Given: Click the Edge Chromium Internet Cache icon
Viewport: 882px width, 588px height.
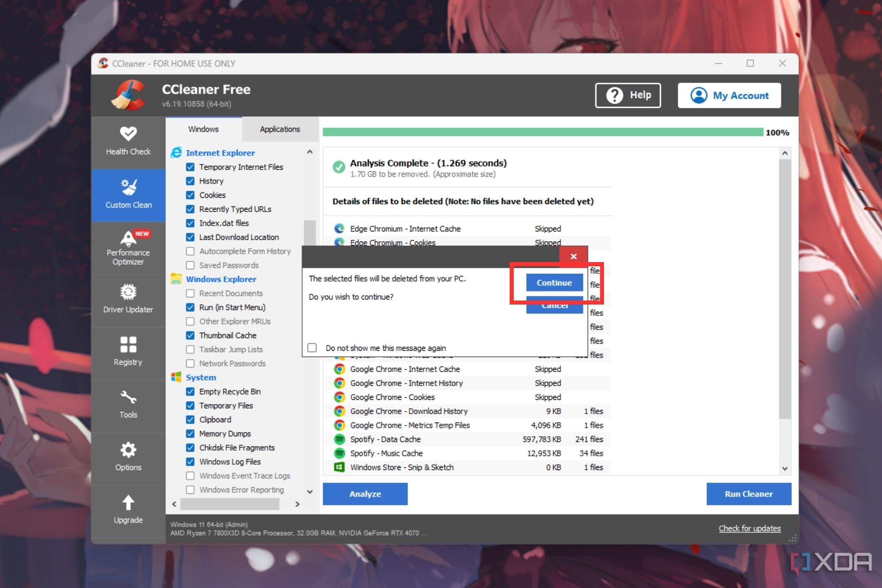Looking at the screenshot, I should (x=339, y=228).
